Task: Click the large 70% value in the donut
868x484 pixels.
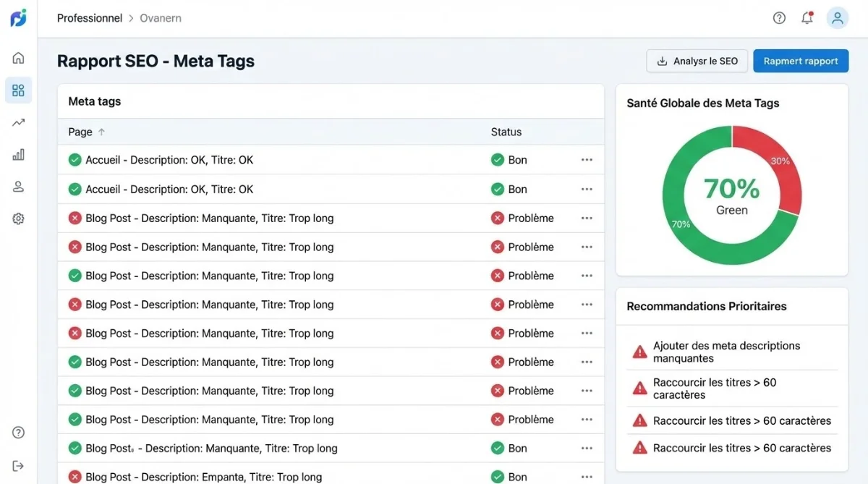Action: coord(731,189)
